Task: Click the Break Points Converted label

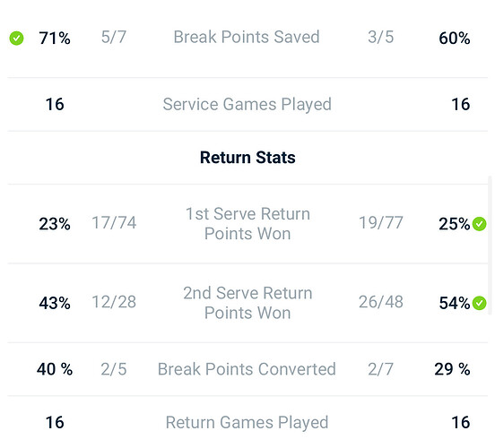Action: point(247,369)
